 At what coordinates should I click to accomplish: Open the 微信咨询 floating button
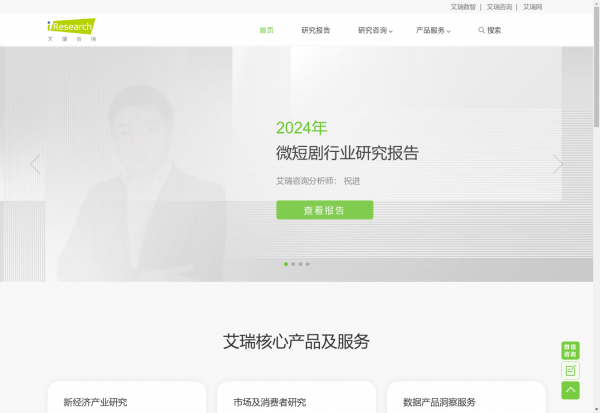point(570,350)
